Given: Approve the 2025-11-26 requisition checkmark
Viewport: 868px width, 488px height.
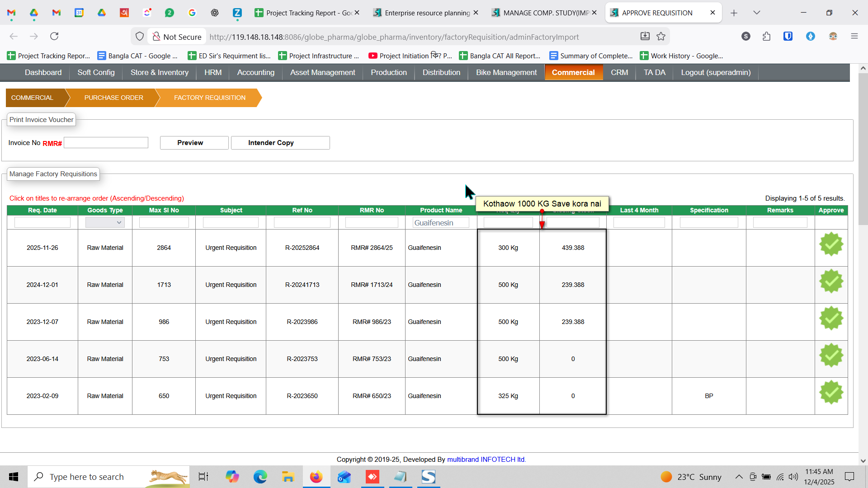Looking at the screenshot, I should pyautogui.click(x=831, y=244).
